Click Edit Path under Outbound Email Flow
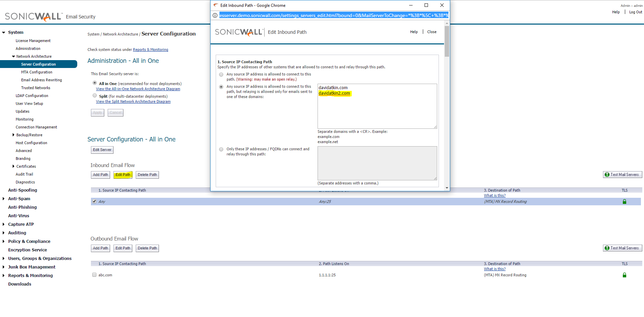The height and width of the screenshot is (317, 644). click(x=123, y=248)
